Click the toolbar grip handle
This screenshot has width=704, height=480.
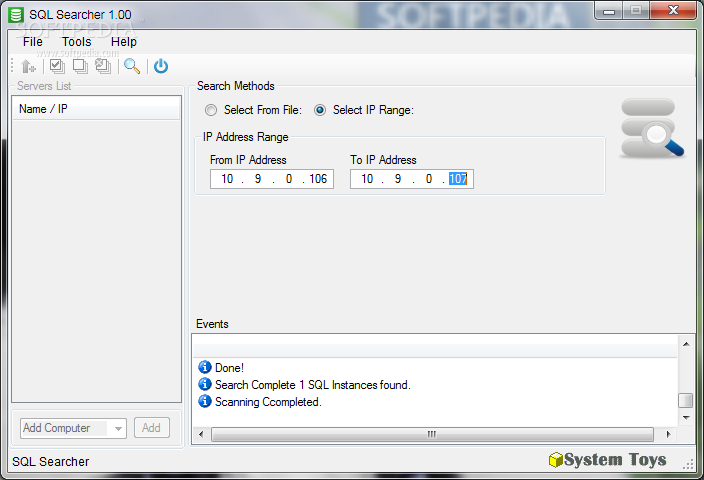click(x=12, y=66)
